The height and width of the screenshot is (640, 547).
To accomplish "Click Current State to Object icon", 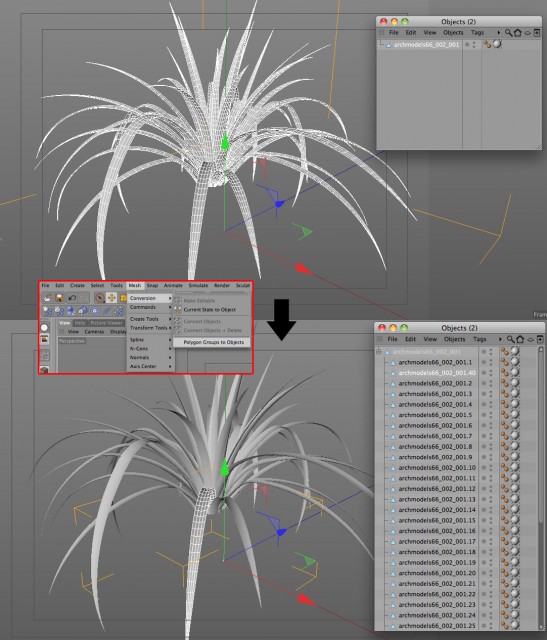I will coord(178,310).
